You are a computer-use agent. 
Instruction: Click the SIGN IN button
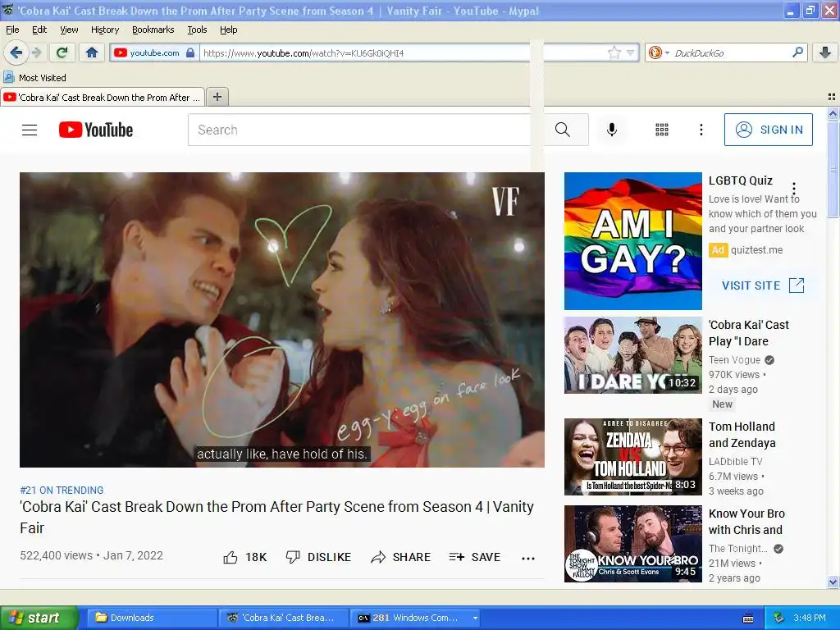tap(768, 130)
